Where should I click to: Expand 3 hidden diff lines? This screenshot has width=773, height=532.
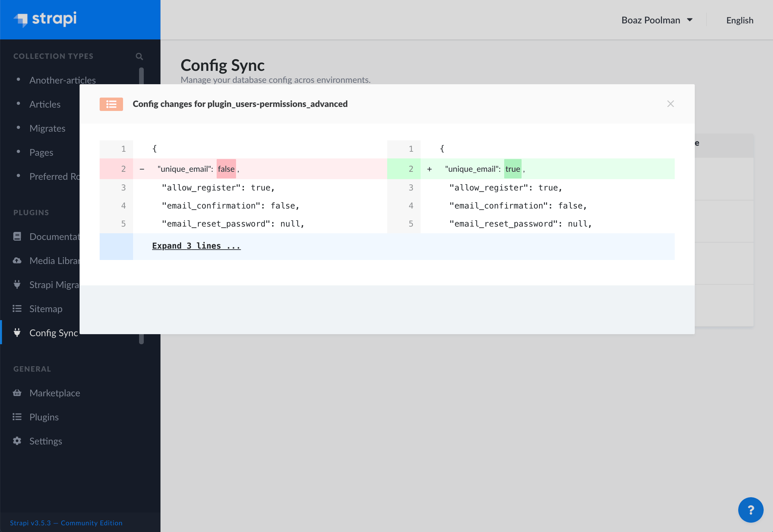(196, 246)
